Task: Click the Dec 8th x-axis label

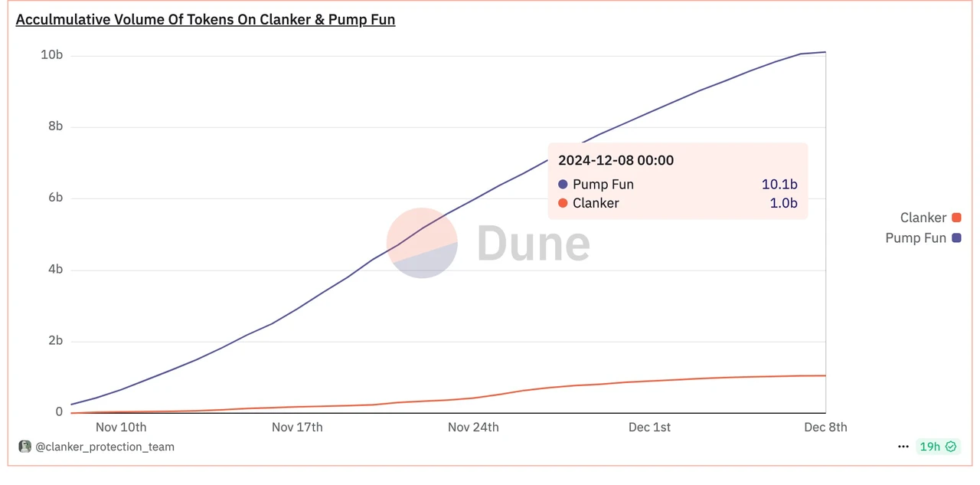Action: pyautogui.click(x=825, y=427)
